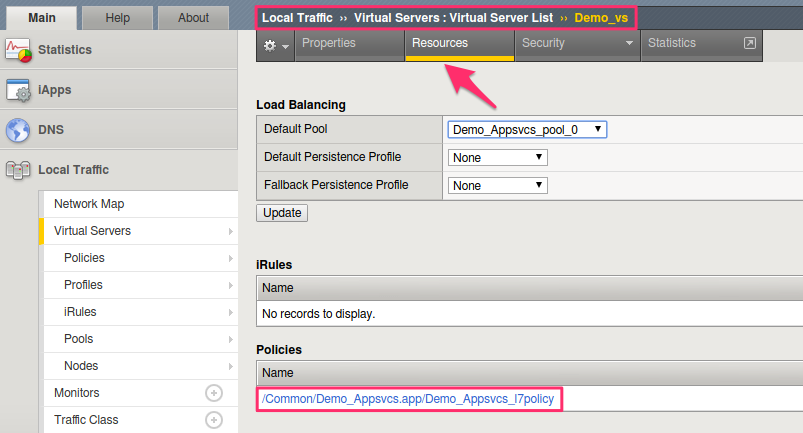Click the plus icon next to Monitors
803x433 pixels.
point(214,393)
